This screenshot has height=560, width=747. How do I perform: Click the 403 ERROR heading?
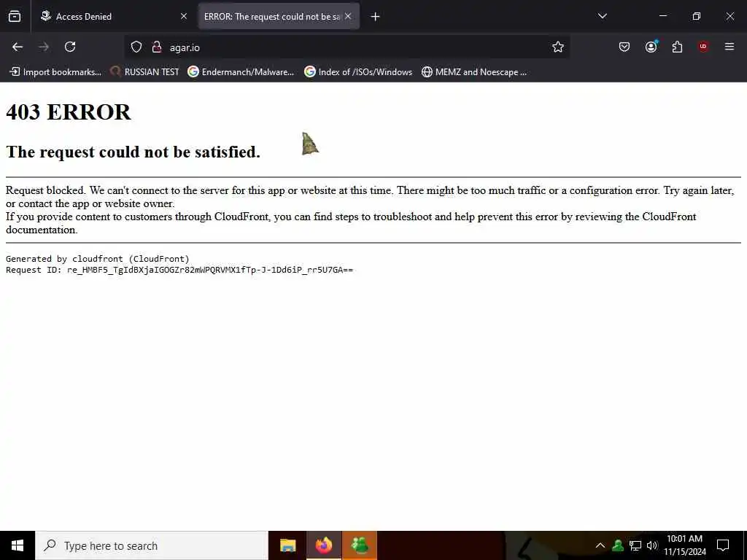(68, 112)
